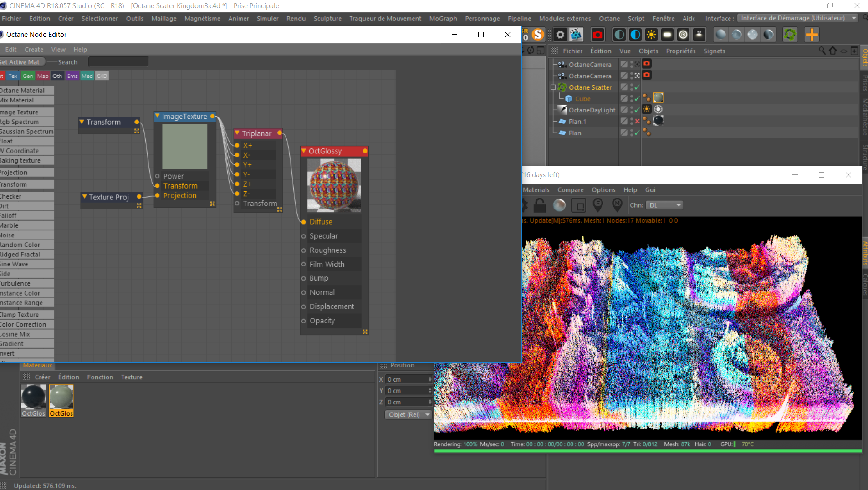Open the Compare menu in Live Viewer

pos(570,190)
